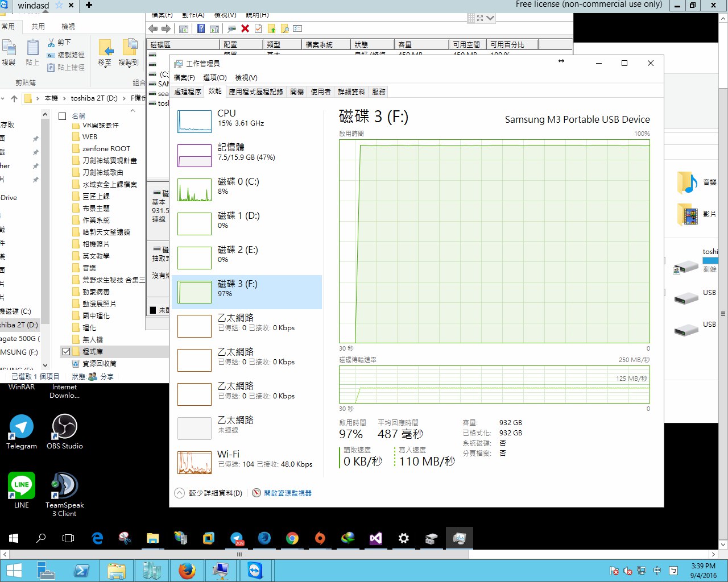This screenshot has height=582, width=728.
Task: Expand the 複製到 dropdown in ribbon
Action: click(129, 63)
